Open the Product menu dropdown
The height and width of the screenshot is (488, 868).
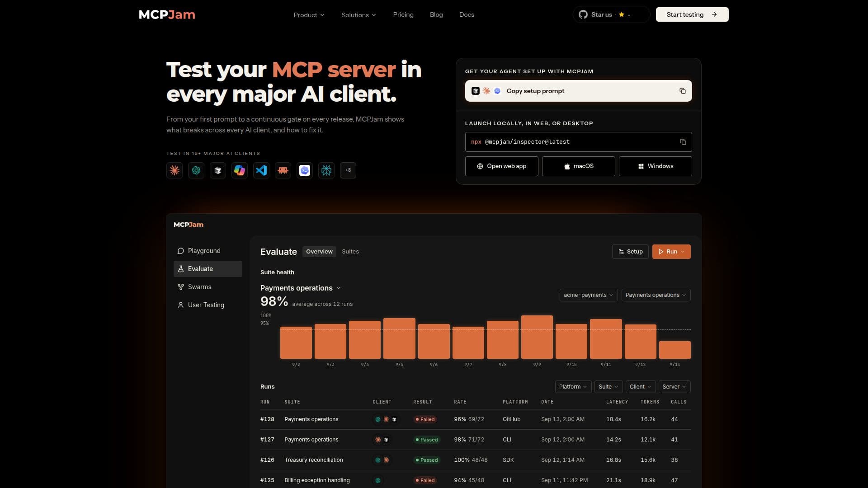point(309,14)
